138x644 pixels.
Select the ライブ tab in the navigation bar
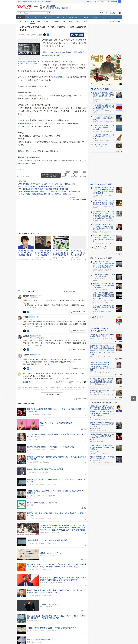(x=37, y=17)
